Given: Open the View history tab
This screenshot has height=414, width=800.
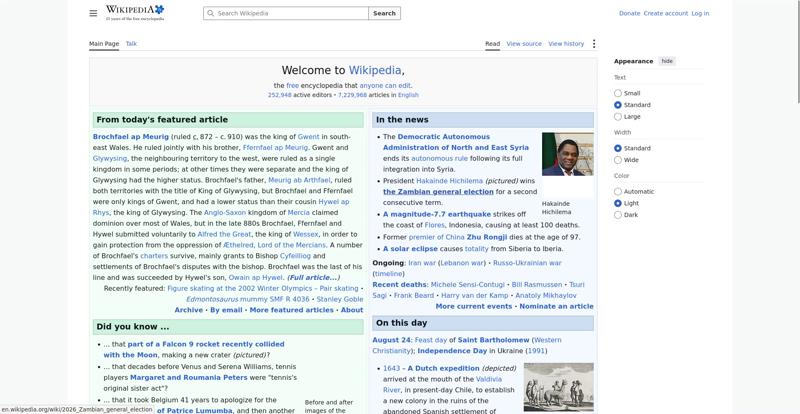Looking at the screenshot, I should [566, 44].
